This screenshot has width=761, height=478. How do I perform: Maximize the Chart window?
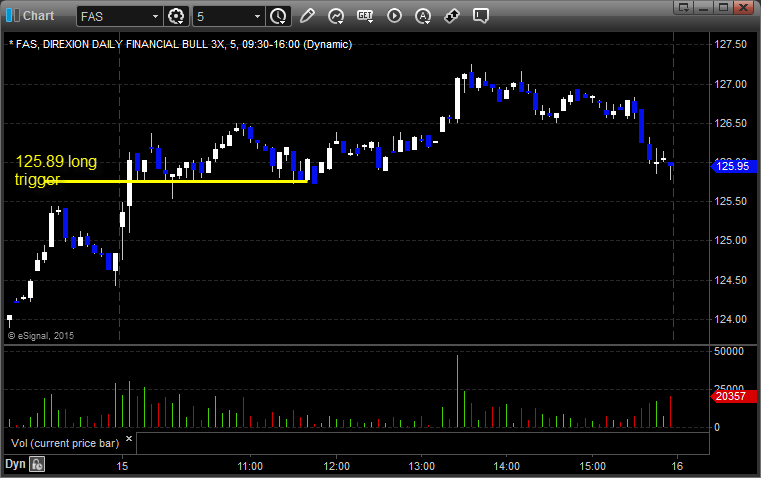point(723,7)
